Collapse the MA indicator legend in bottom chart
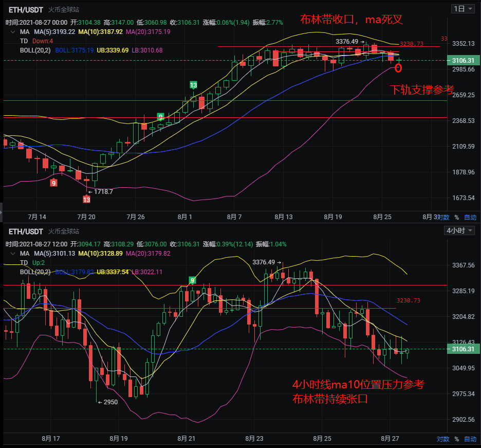This screenshot has height=448, width=481. coord(12,254)
